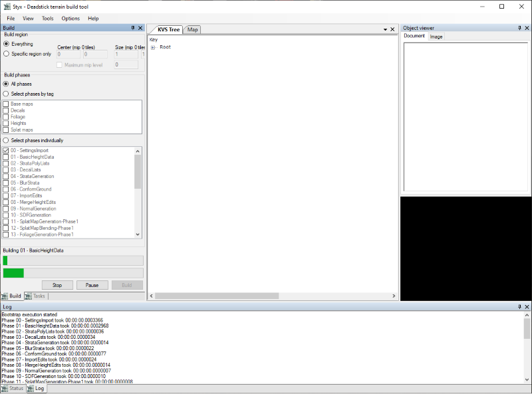Pin the Build panel with pushpin icon
The image size is (532, 394).
(133, 28)
